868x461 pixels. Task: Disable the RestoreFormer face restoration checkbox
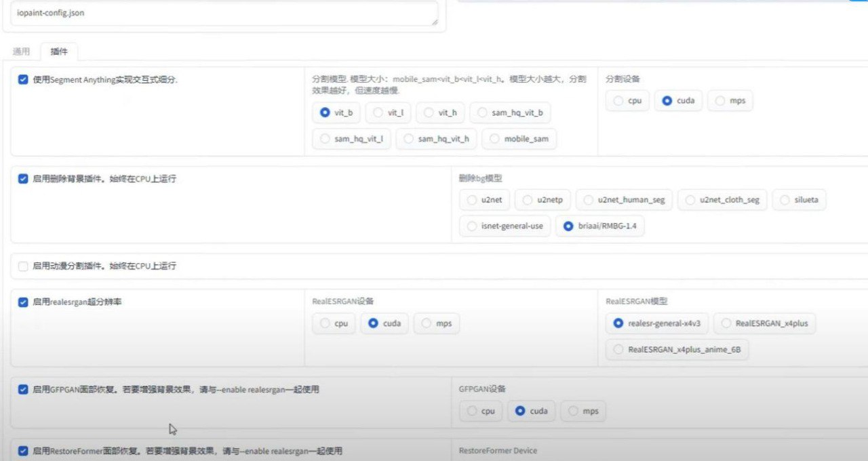22,449
